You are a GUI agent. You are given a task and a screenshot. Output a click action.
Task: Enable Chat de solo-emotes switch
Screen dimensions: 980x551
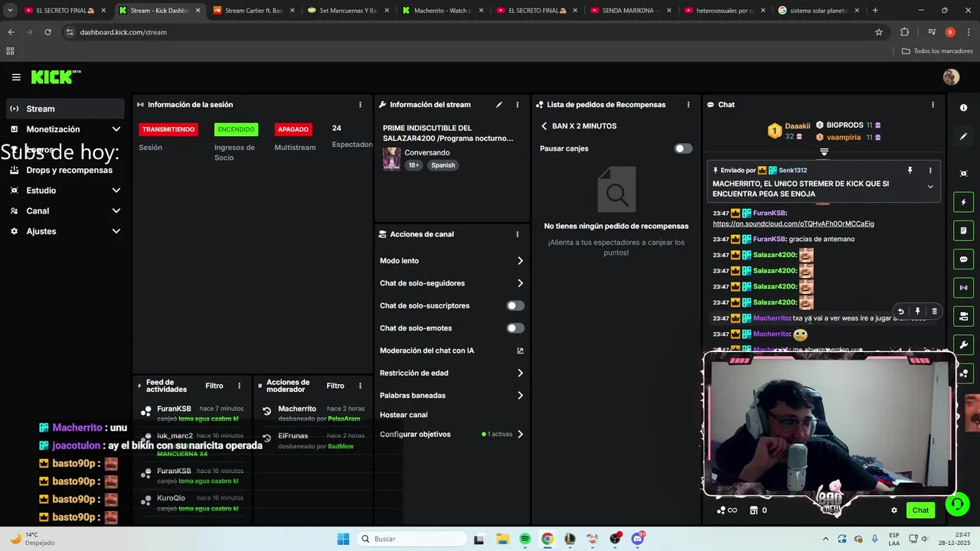515,328
